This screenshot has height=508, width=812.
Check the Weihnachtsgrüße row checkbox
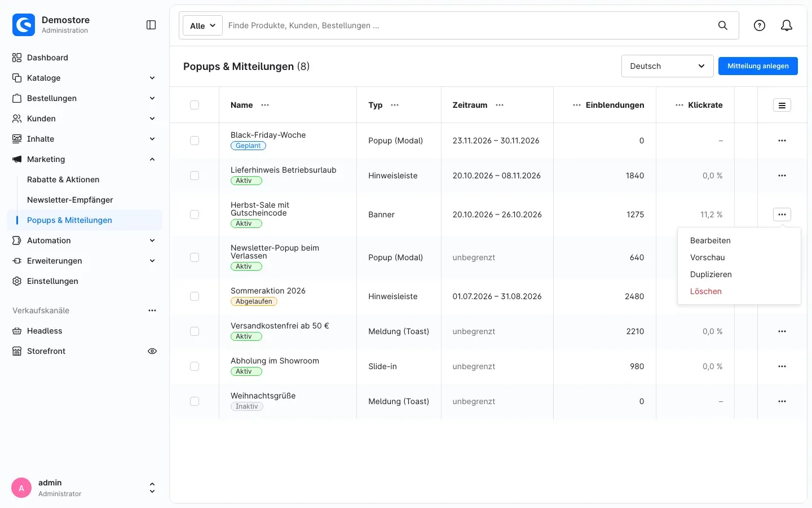pyautogui.click(x=195, y=401)
